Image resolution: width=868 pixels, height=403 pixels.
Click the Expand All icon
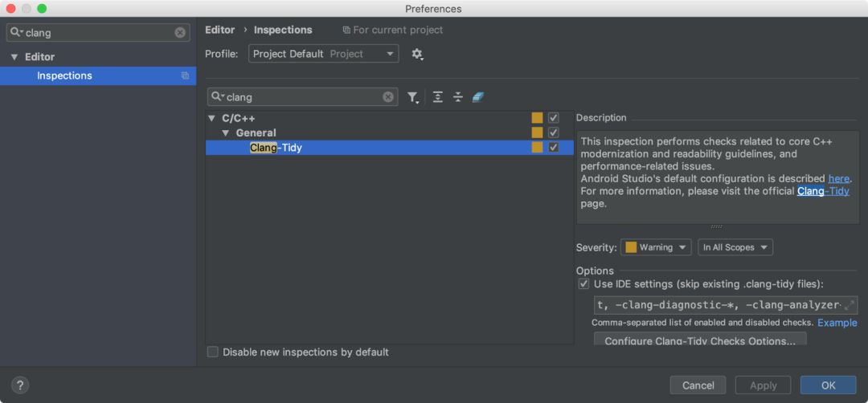coord(437,97)
